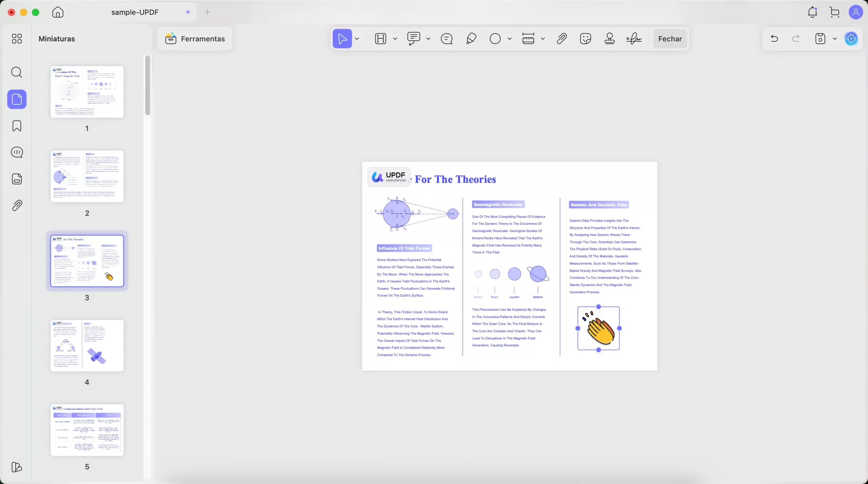Select the signature tool

(x=634, y=39)
